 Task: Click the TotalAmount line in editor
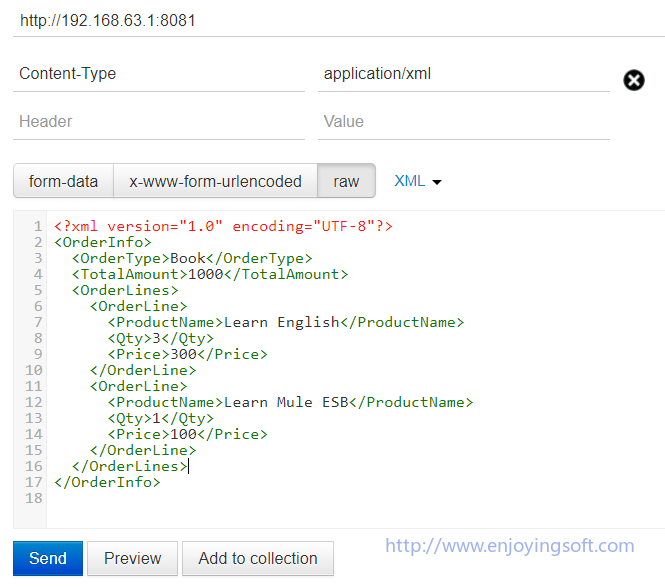tap(209, 274)
